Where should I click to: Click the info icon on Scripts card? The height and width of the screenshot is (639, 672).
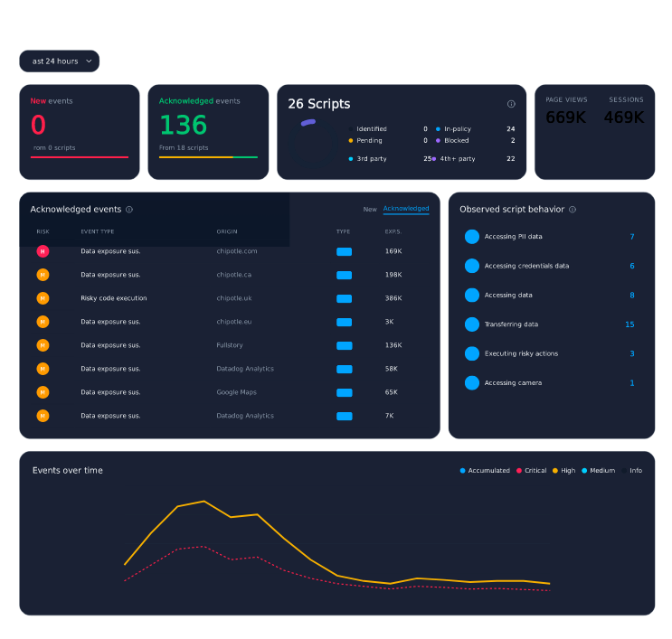(511, 104)
